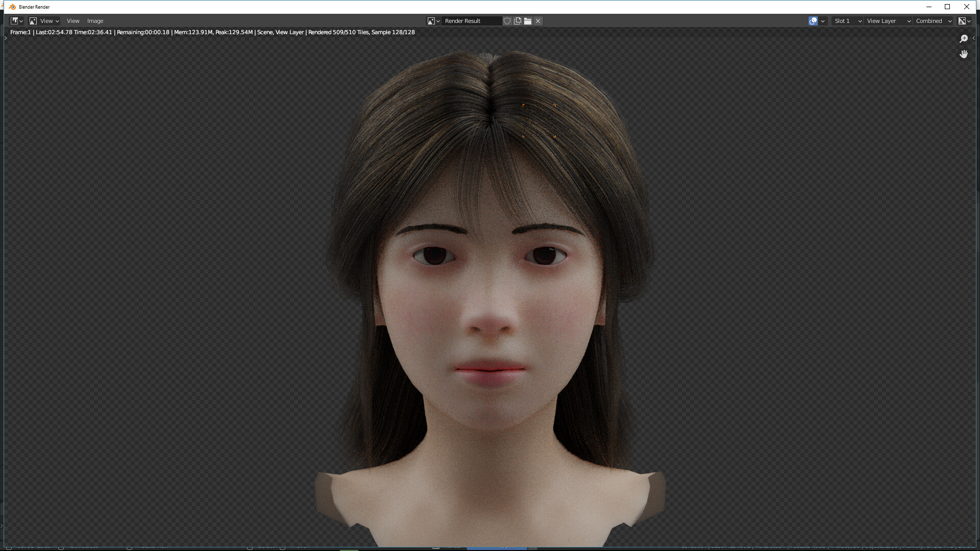Open the Slot 1 dropdown
Viewport: 980px width, 551px height.
tap(846, 21)
